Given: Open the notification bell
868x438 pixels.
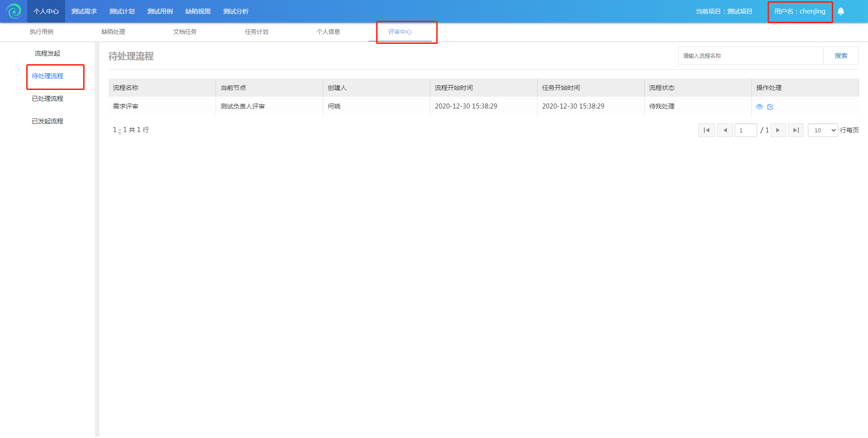Looking at the screenshot, I should point(840,11).
